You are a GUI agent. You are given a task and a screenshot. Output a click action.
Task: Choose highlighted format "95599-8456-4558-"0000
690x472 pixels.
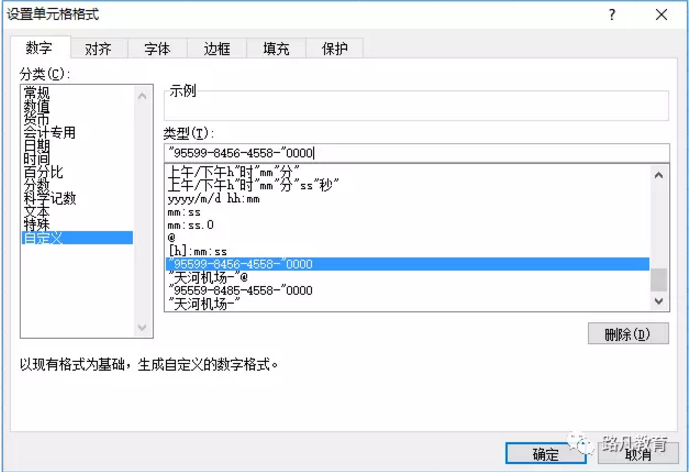407,264
